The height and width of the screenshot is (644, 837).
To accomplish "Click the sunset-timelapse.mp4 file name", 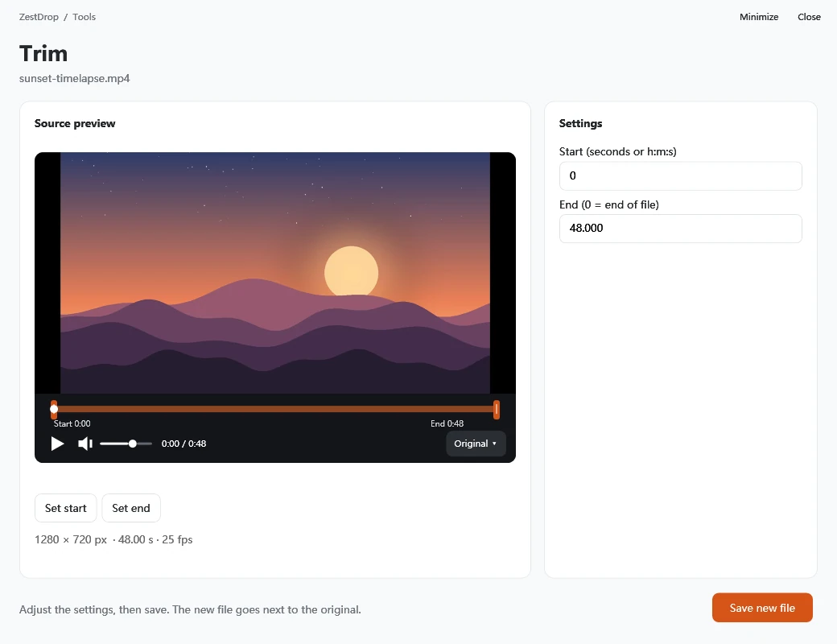I will point(75,79).
